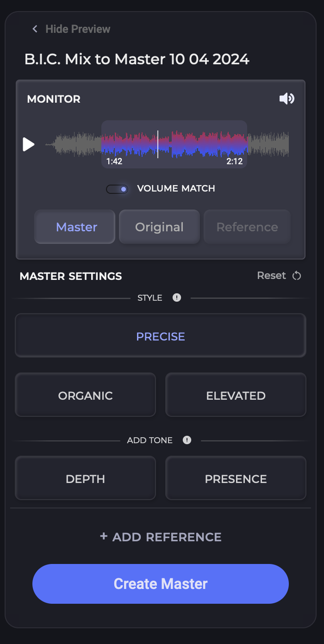The image size is (324, 644).
Task: Switch to the Original monitoring tab
Action: click(x=159, y=227)
